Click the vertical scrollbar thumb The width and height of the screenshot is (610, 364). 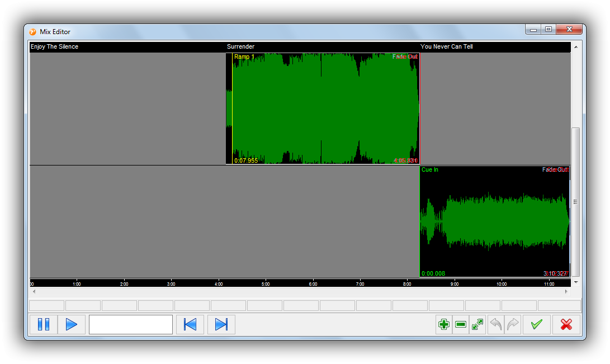coord(576,202)
